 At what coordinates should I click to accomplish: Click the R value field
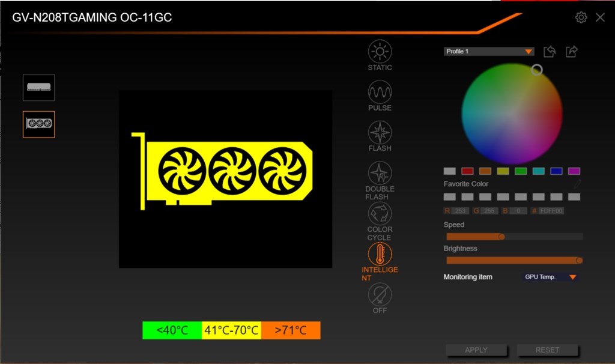point(460,211)
